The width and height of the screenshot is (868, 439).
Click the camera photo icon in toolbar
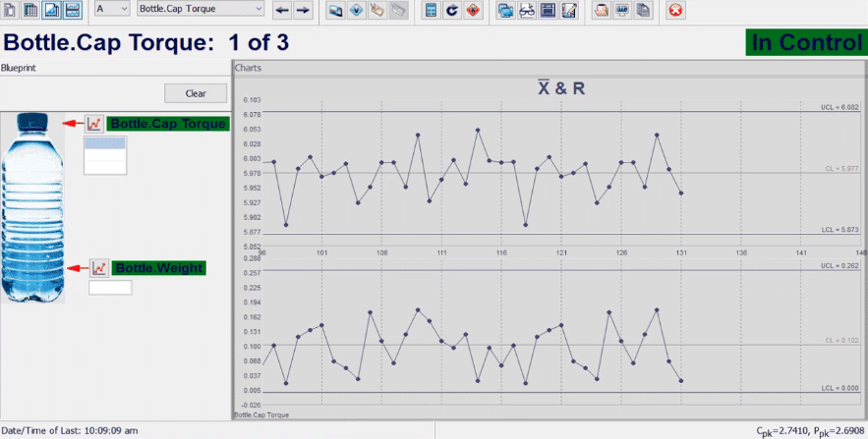[335, 10]
